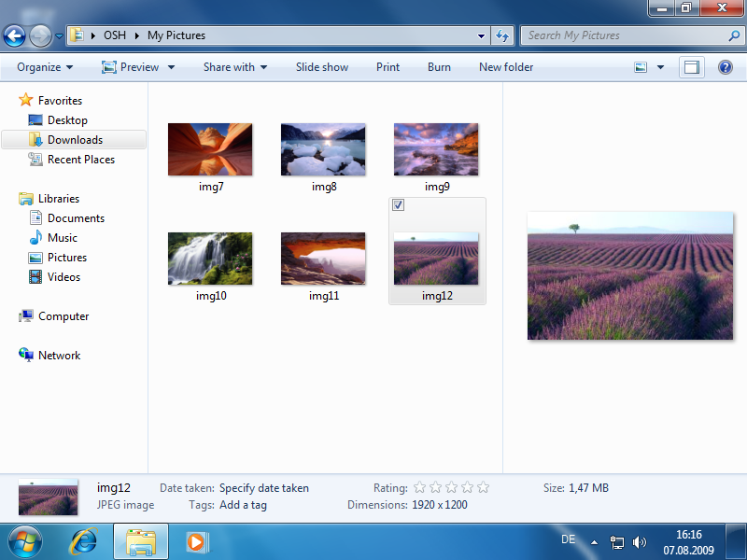Viewport: 747px width, 560px height.
Task: Click the volume speaker tray icon
Action: point(640,541)
